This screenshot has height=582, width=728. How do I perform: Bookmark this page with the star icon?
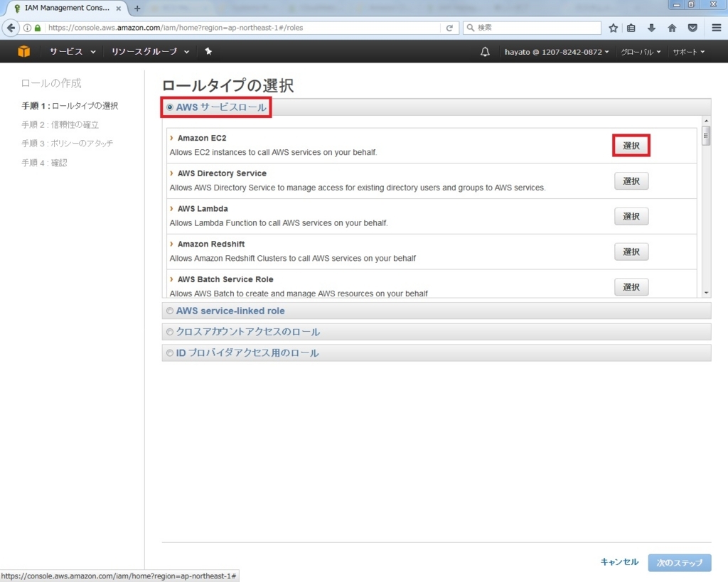(x=613, y=28)
